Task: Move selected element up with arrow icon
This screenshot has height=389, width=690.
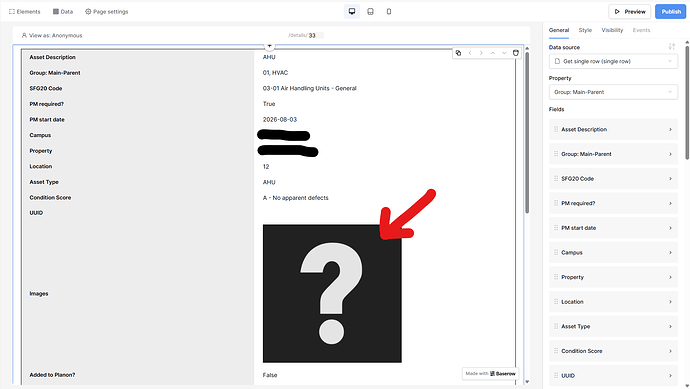Action: tap(493, 53)
